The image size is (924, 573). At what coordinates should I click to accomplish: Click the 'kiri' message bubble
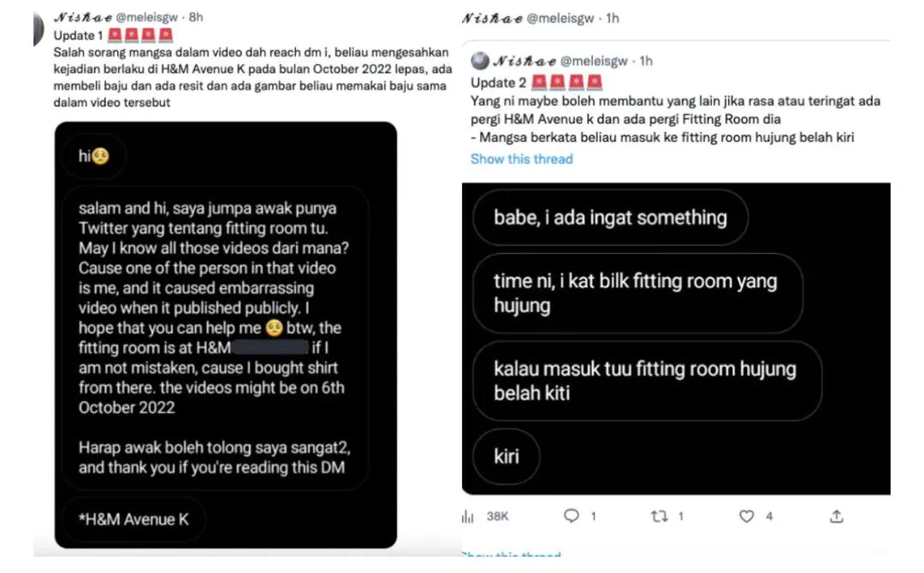pyautogui.click(x=506, y=457)
